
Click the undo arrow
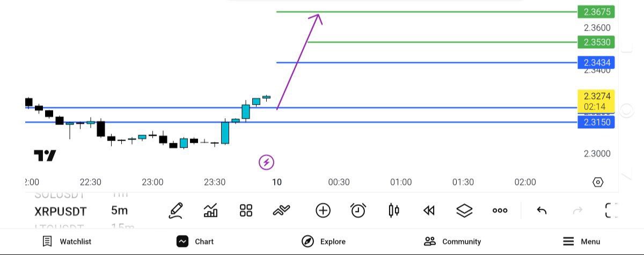click(x=541, y=210)
